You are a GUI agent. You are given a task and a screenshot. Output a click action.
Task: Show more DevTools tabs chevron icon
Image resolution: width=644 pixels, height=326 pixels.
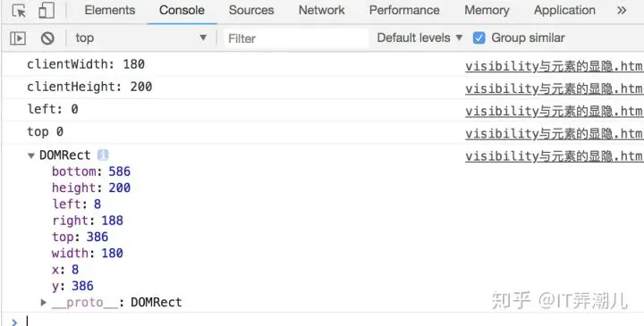tap(622, 10)
